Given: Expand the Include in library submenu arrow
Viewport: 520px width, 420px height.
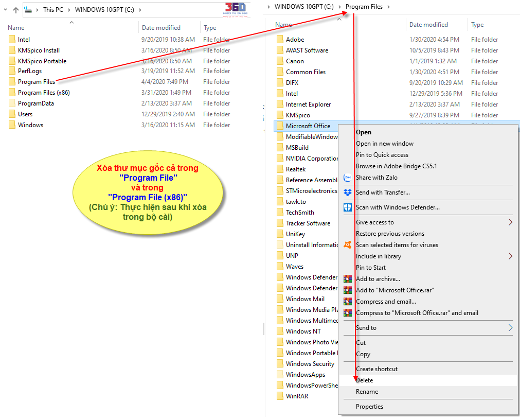Looking at the screenshot, I should point(510,256).
